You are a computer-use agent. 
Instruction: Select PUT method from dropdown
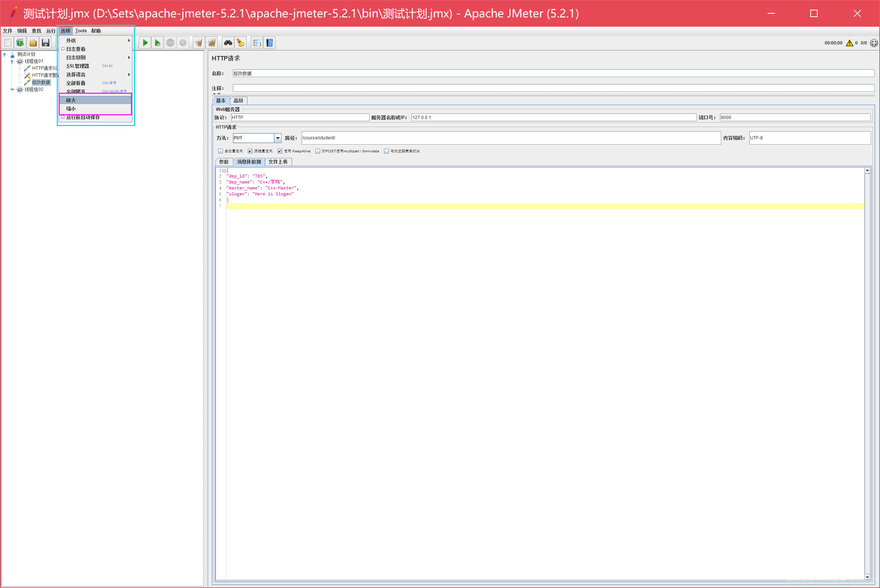(x=256, y=138)
